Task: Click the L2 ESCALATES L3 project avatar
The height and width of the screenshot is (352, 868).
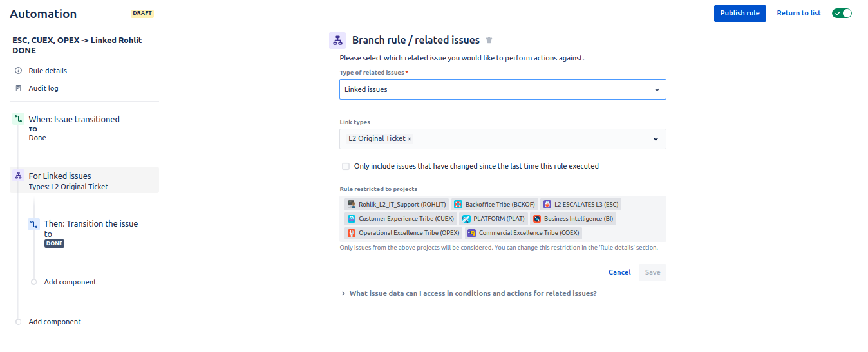Action: [x=547, y=205]
